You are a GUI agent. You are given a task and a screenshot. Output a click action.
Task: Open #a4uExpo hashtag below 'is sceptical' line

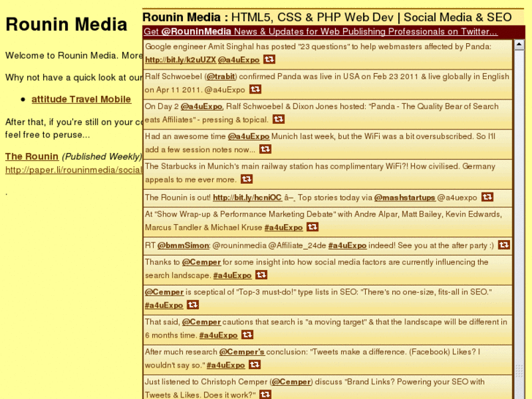pyautogui.click(x=164, y=305)
